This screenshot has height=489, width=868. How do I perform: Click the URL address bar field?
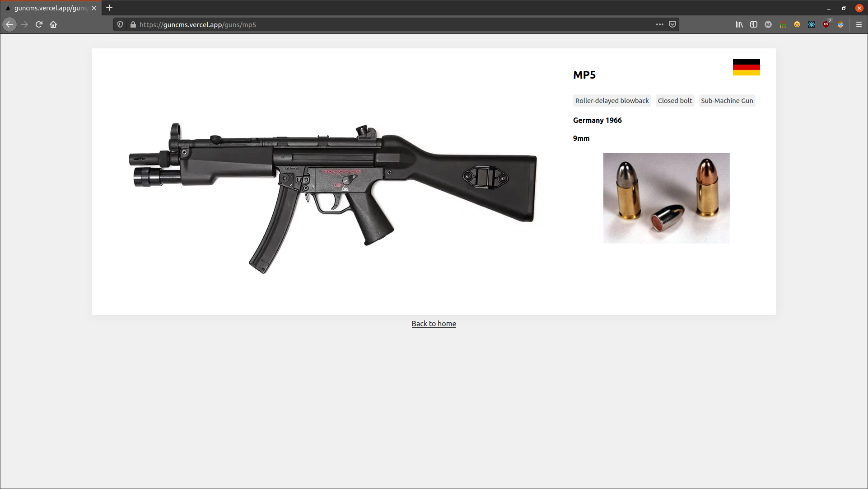click(384, 24)
